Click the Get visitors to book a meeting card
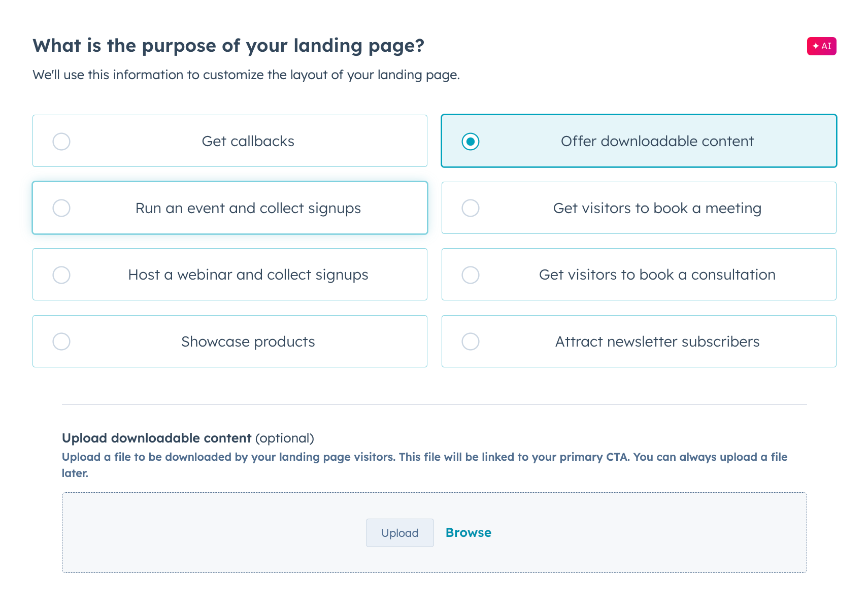The height and width of the screenshot is (613, 868). coord(639,208)
